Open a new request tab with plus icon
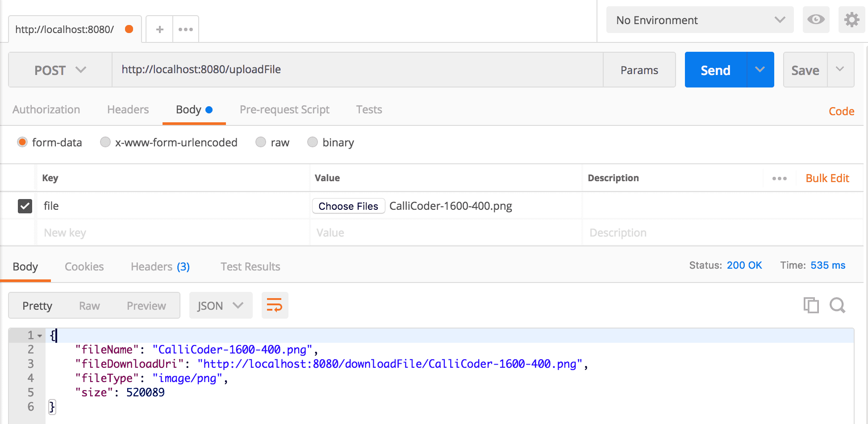This screenshot has width=868, height=424. click(159, 29)
